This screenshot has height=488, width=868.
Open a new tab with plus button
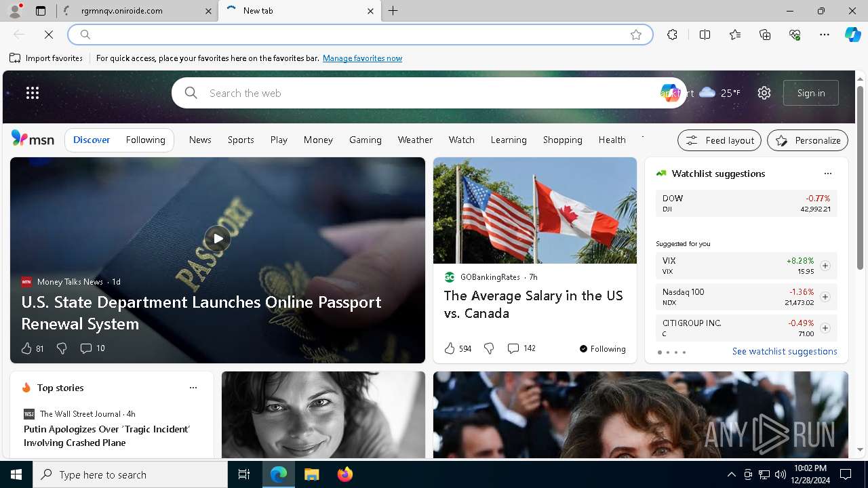393,11
